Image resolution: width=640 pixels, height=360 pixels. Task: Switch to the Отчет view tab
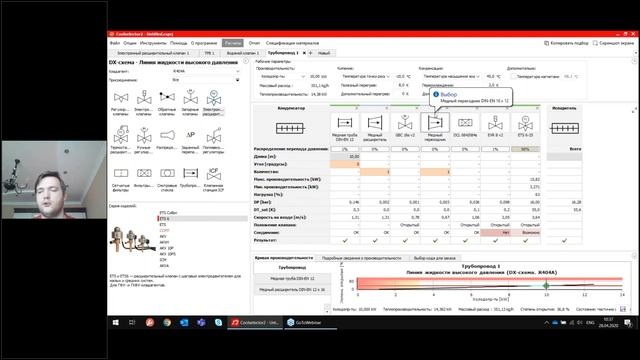254,43
